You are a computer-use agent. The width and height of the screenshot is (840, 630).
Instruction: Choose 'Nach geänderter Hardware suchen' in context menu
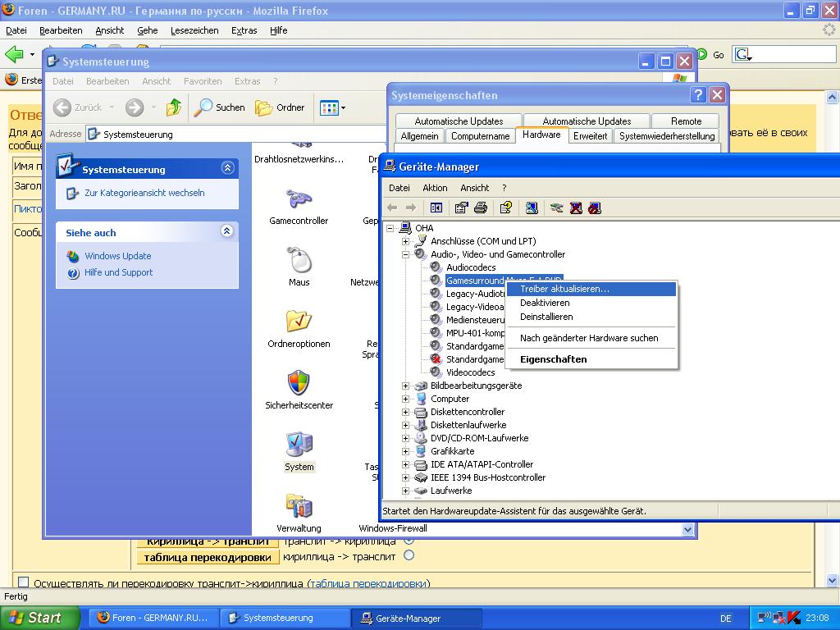click(x=591, y=338)
